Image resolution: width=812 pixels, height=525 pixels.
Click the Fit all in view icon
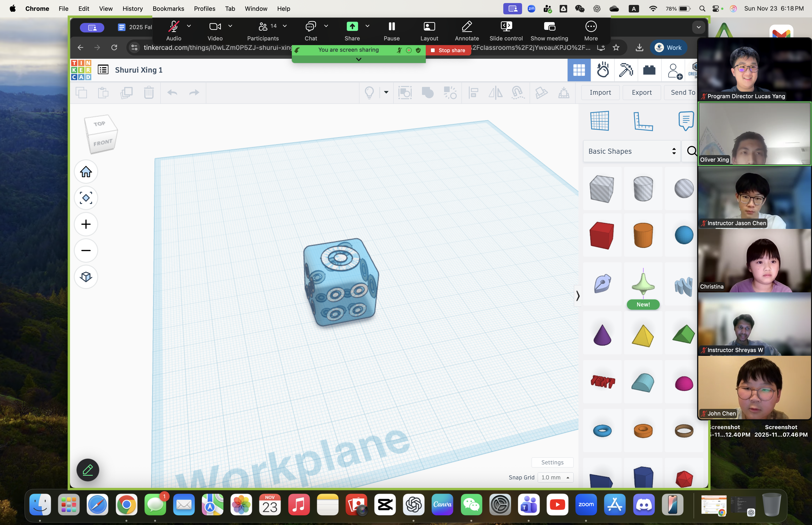pos(86,198)
